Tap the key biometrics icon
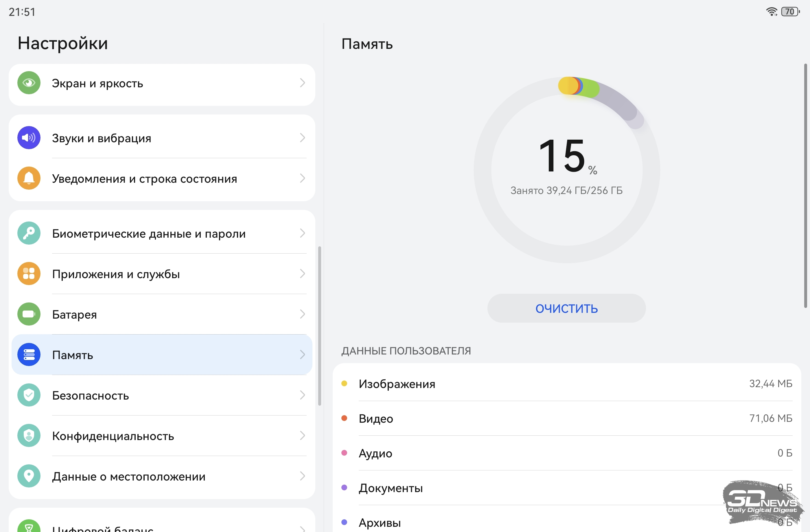This screenshot has height=532, width=810. click(x=29, y=233)
